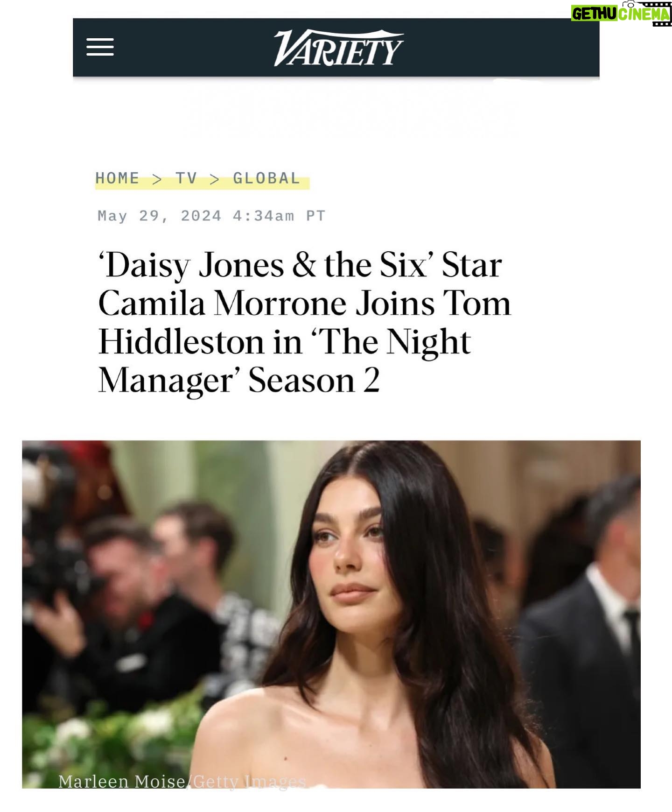Click the Variety logo

coord(338,48)
